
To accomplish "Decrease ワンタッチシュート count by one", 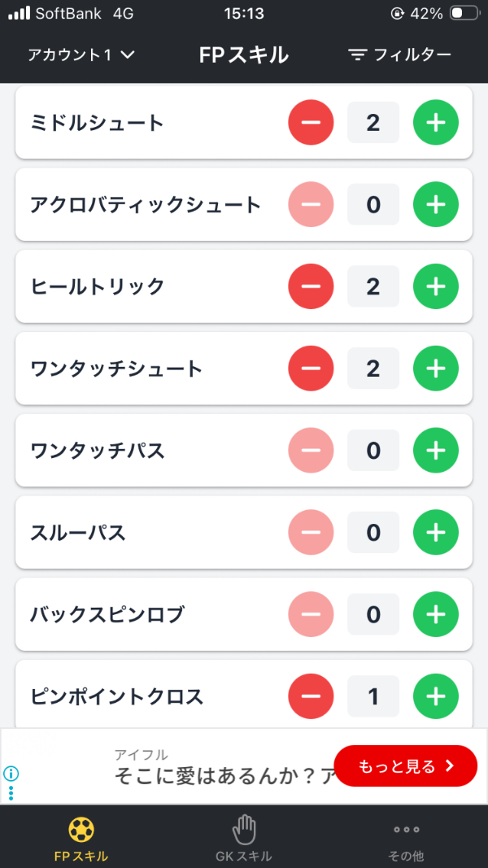I will 311,369.
